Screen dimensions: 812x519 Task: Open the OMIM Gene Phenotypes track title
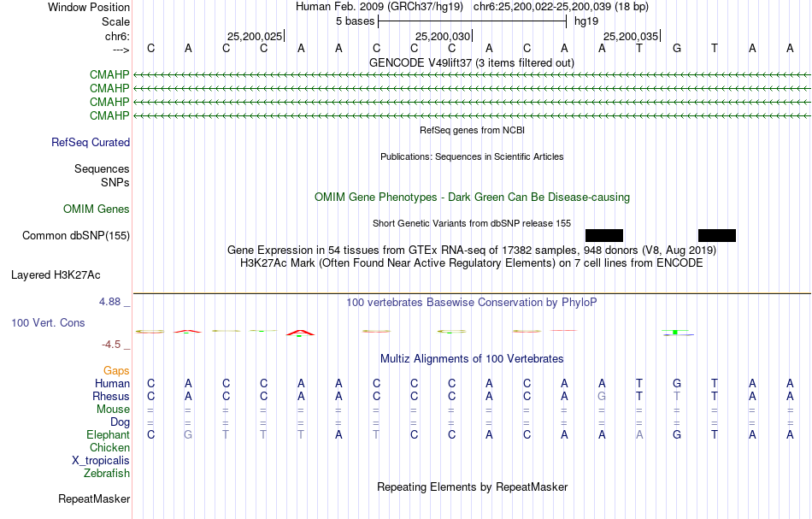pyautogui.click(x=472, y=198)
